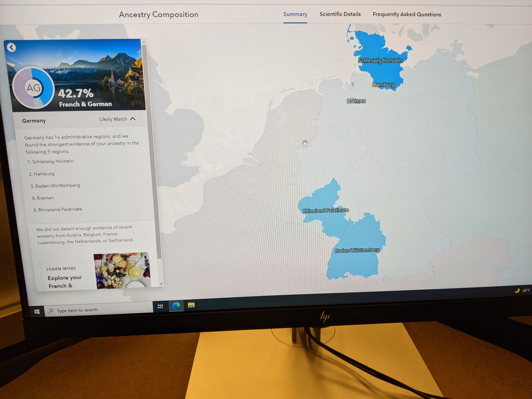The width and height of the screenshot is (532, 399).
Task: Open File Explorer from the taskbar
Action: [191, 305]
